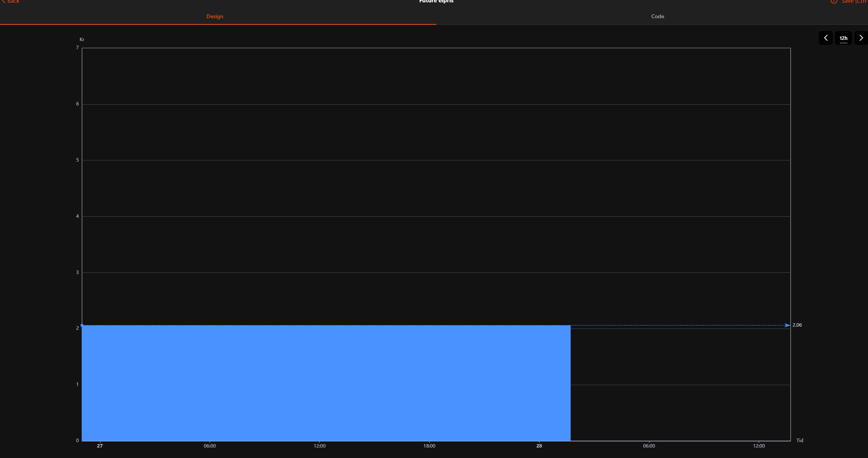Click the blue price area in chart
868x458 pixels.
point(325,383)
